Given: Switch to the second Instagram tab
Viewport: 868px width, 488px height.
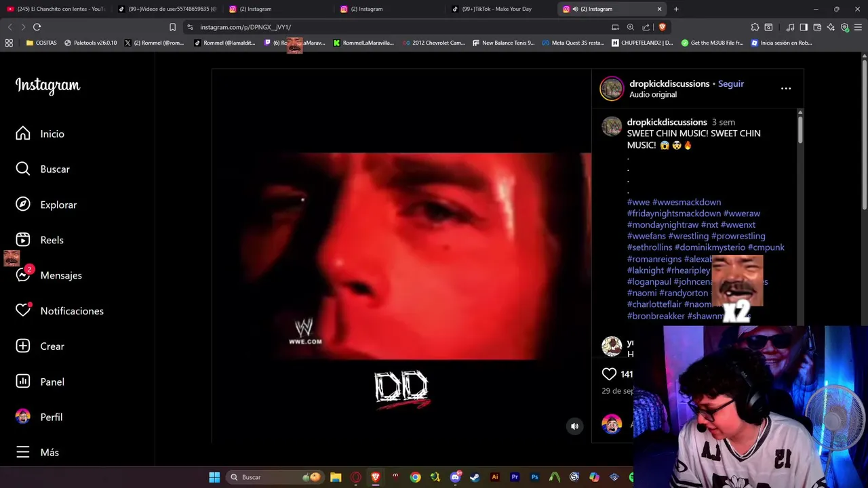Looking at the screenshot, I should [x=389, y=9].
